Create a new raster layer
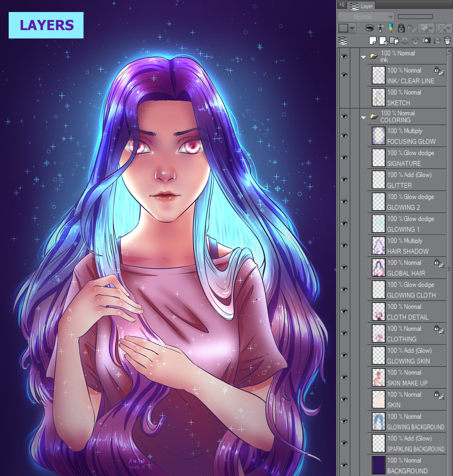 [x=373, y=41]
